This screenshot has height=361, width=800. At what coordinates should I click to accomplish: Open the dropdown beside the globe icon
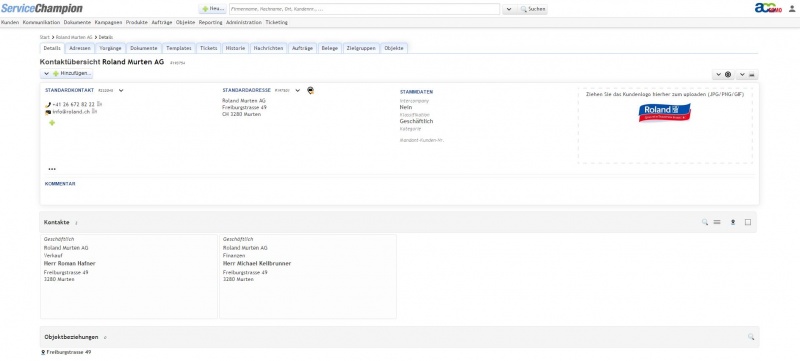[718, 74]
